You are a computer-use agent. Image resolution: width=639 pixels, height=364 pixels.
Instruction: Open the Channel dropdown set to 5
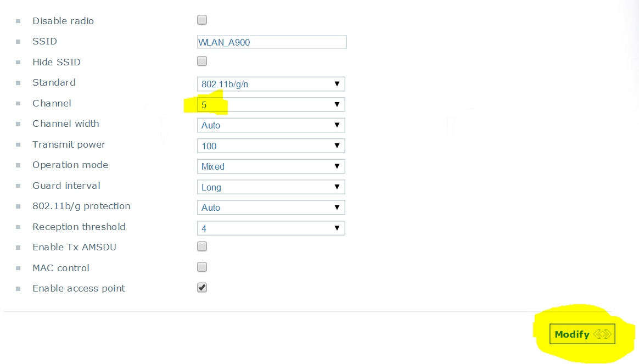[x=271, y=104]
